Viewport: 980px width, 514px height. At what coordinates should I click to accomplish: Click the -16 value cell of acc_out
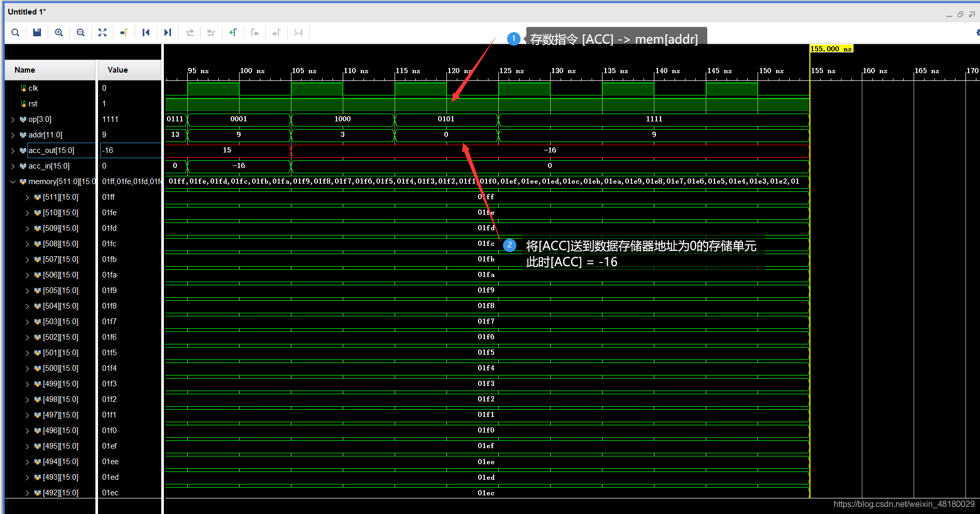click(130, 150)
